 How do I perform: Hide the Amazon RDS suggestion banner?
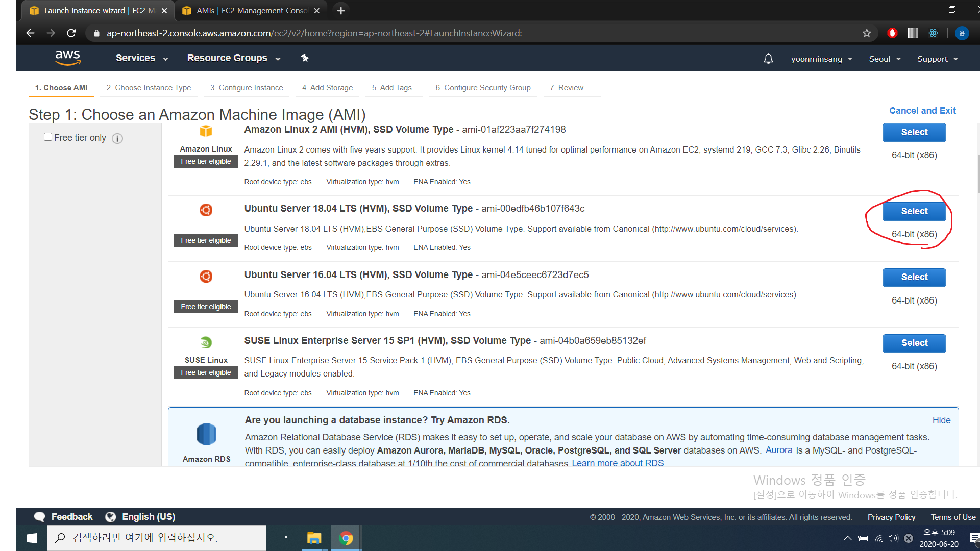point(941,420)
